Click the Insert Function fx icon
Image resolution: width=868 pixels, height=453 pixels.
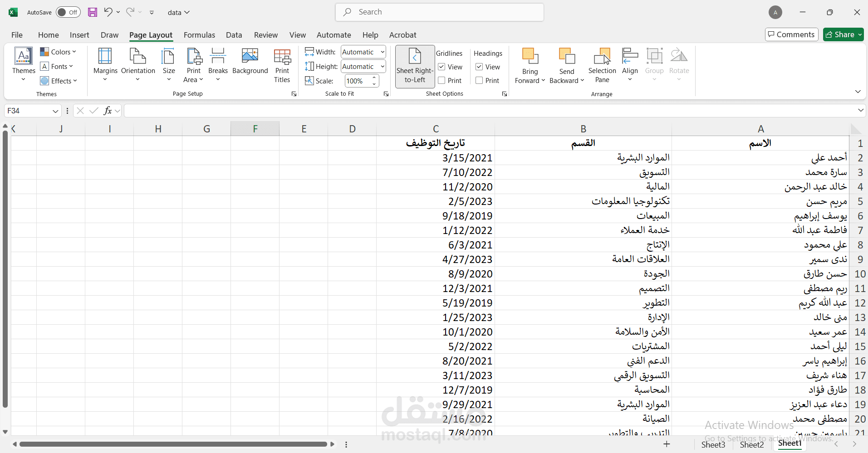[108, 111]
